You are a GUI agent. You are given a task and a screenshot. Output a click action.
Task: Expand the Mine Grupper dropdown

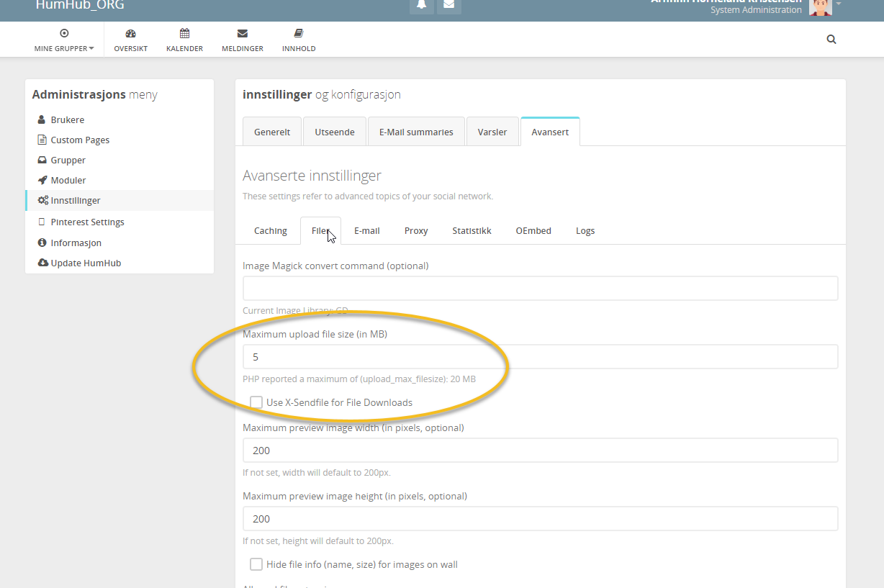point(63,39)
